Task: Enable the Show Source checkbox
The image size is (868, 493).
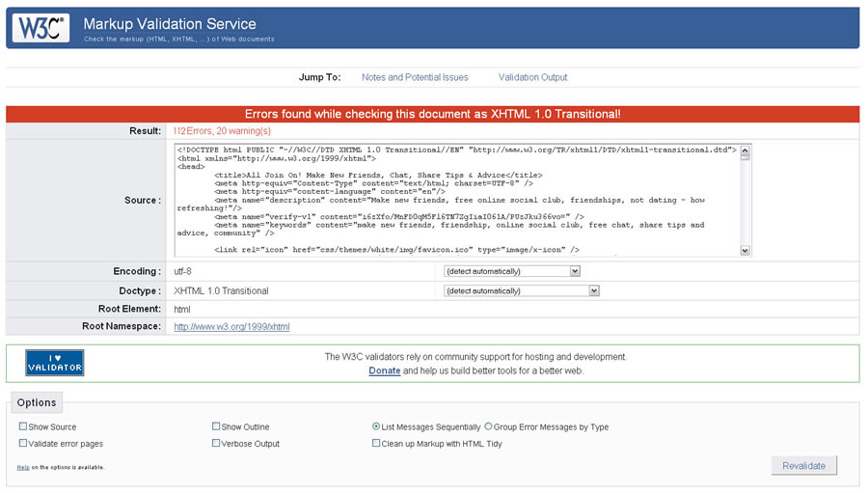Action: click(23, 426)
